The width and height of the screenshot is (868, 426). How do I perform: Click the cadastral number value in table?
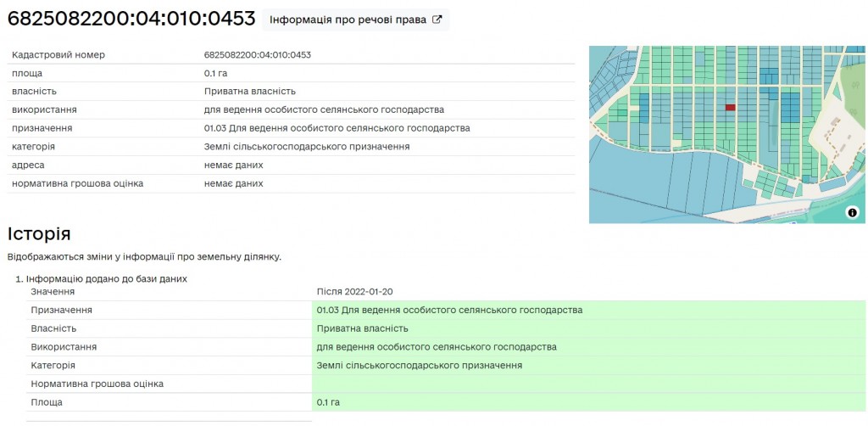point(258,55)
